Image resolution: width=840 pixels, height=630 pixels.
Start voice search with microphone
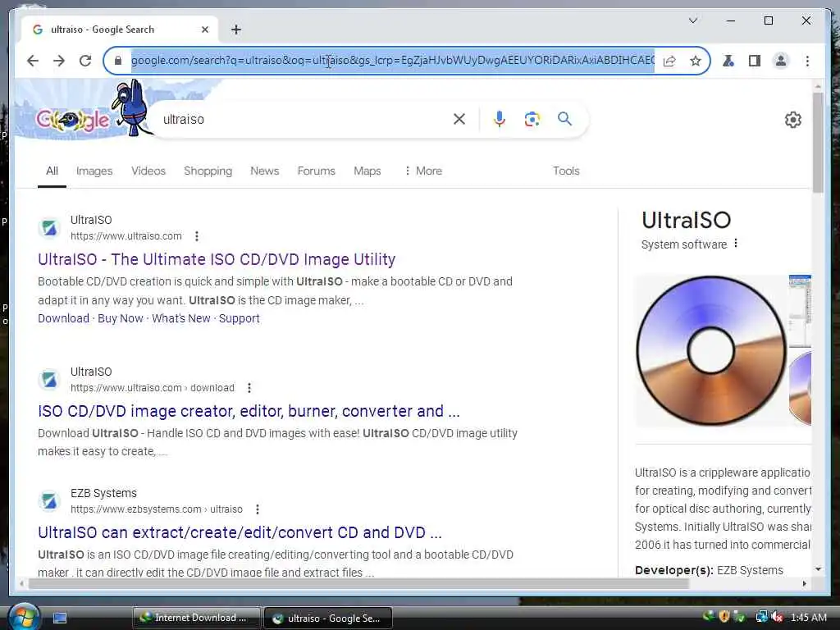(500, 119)
